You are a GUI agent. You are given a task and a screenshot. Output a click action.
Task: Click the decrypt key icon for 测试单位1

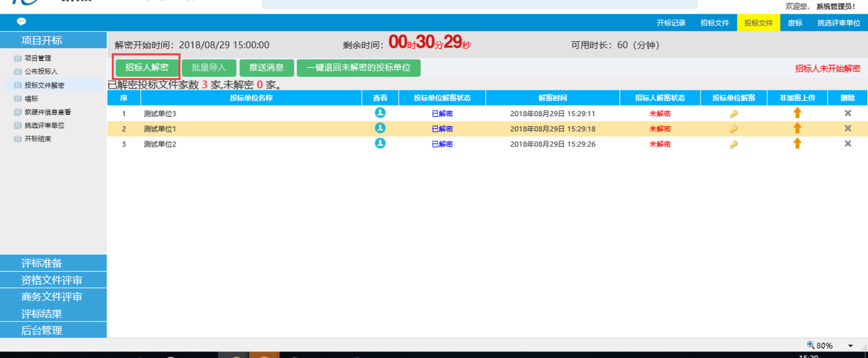[x=733, y=129]
